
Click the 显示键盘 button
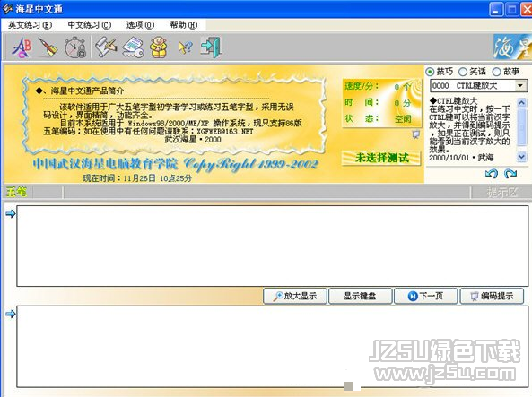tap(360, 296)
